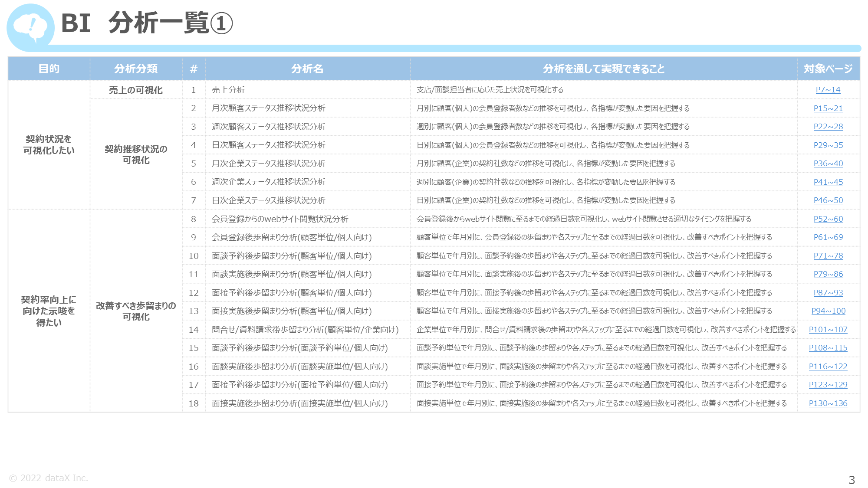868x488 pixels.
Task: Click the 契約推移状況の可視化 category cell
Action: tap(136, 154)
